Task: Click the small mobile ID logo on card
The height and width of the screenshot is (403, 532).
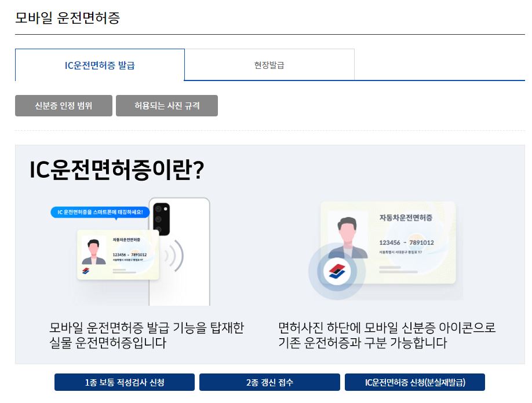Action: pyautogui.click(x=86, y=271)
